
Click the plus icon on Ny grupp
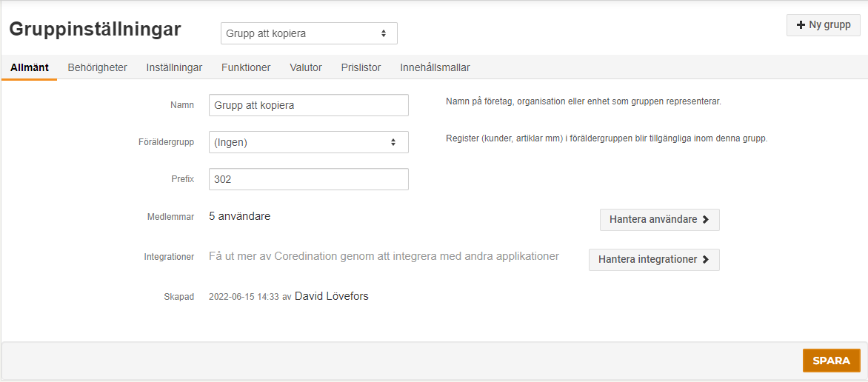tap(800, 25)
